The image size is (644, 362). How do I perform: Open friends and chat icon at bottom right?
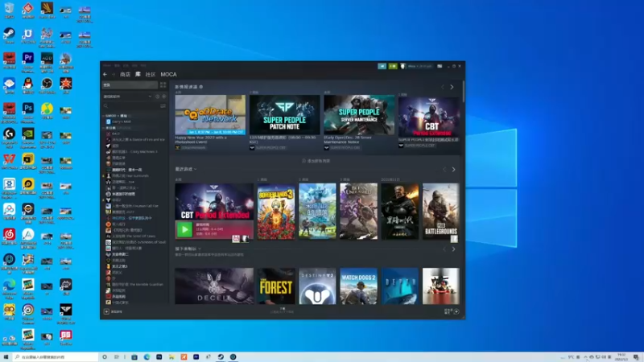tap(456, 311)
